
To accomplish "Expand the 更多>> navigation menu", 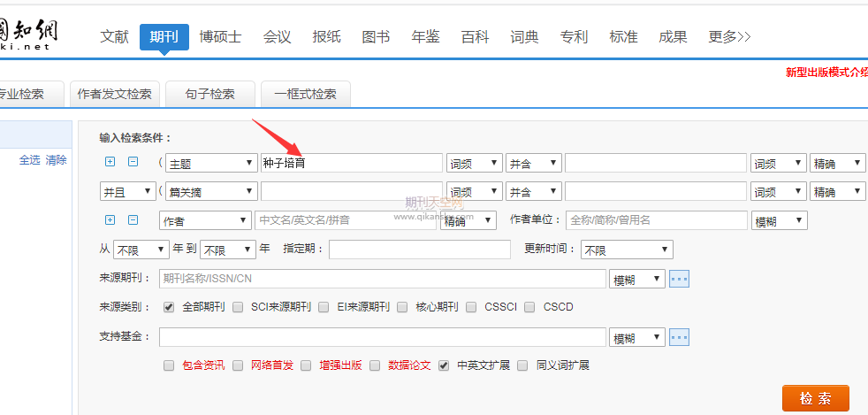I will pyautogui.click(x=729, y=36).
